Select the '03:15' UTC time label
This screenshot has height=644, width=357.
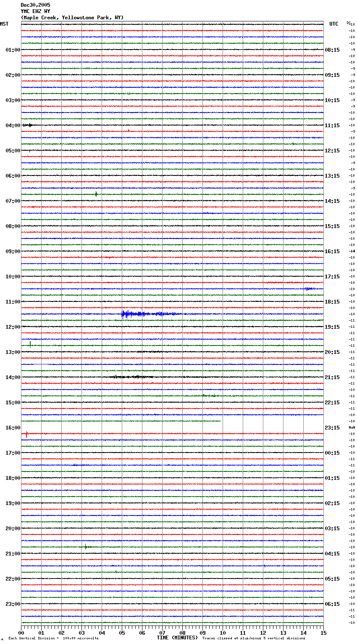point(332,529)
